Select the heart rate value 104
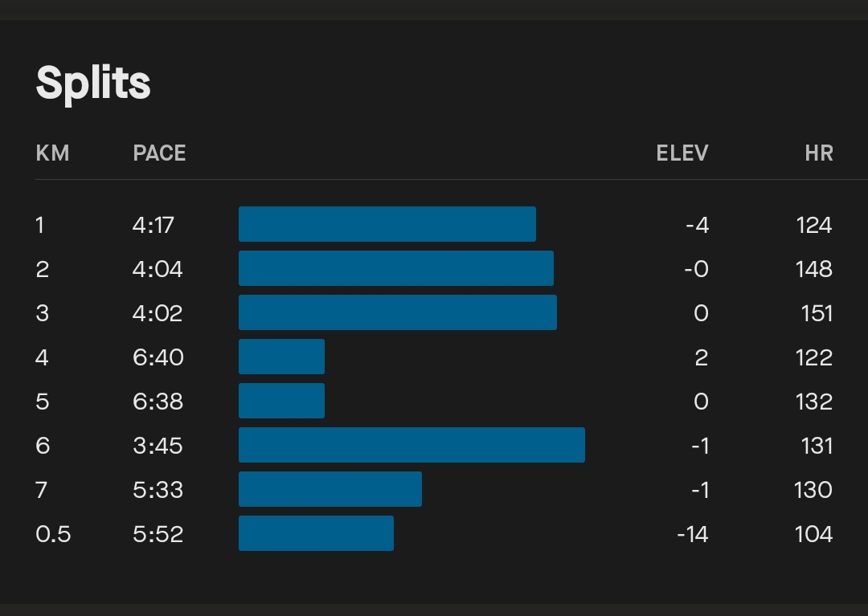The image size is (868, 616). pyautogui.click(x=814, y=534)
